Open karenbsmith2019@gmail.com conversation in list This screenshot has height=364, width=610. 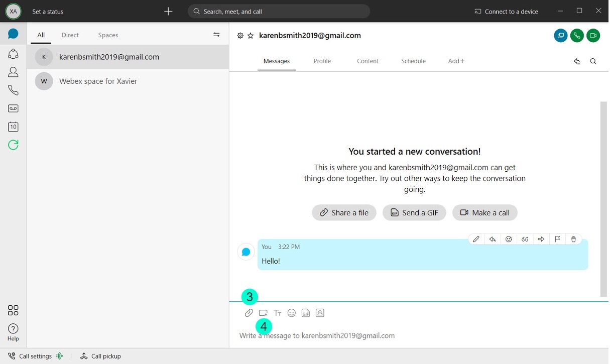tap(128, 57)
